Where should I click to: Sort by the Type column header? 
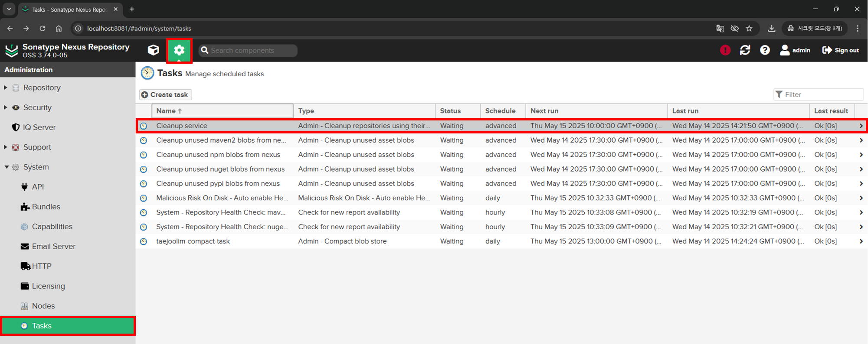tap(364, 111)
